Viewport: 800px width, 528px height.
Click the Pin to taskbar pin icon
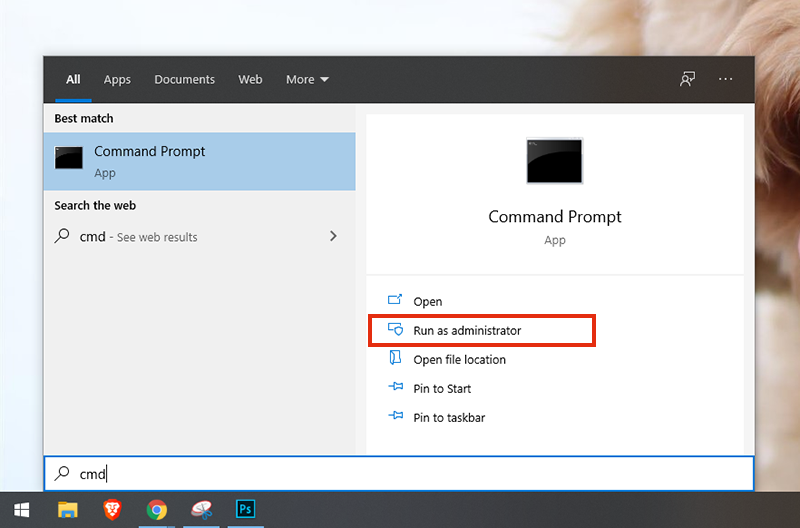pos(395,416)
